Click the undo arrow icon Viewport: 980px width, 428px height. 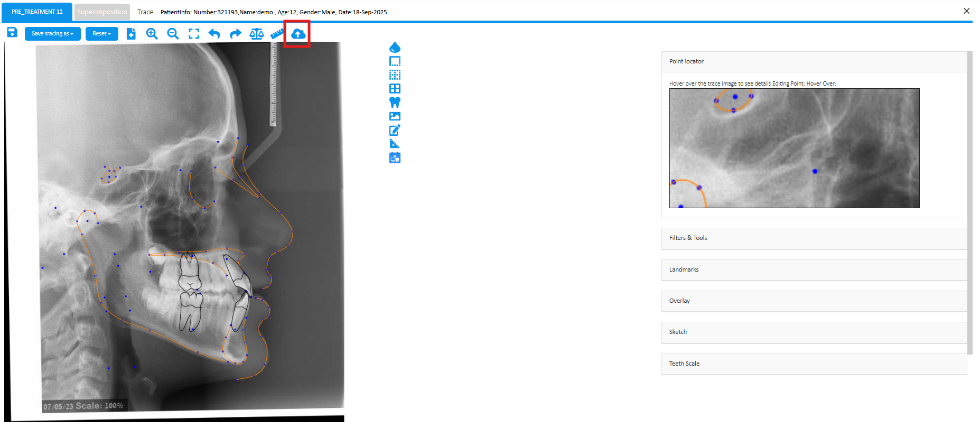pyautogui.click(x=214, y=34)
